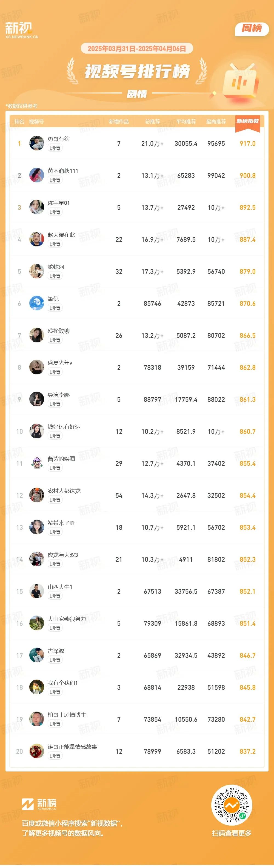
Task: Click the 周榜 weekly badge
Action: (x=252, y=29)
